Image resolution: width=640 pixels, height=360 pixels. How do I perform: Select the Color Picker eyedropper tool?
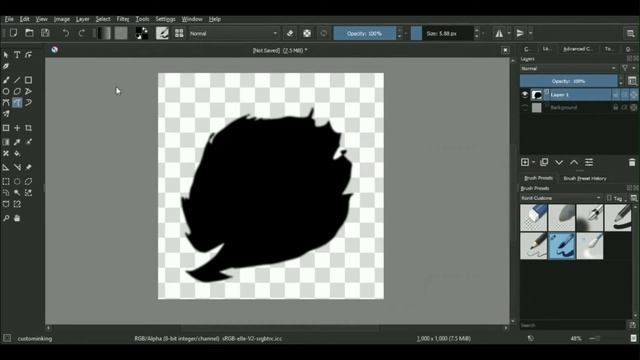[x=17, y=142]
